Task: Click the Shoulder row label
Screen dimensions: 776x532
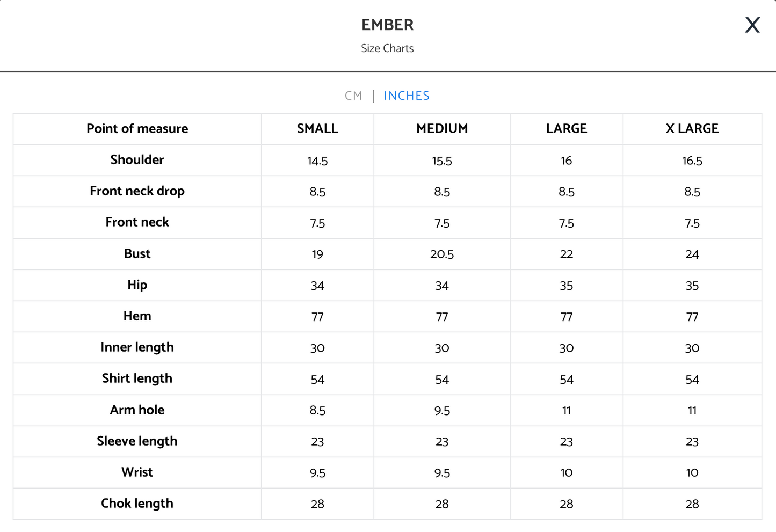Action: pyautogui.click(x=137, y=160)
